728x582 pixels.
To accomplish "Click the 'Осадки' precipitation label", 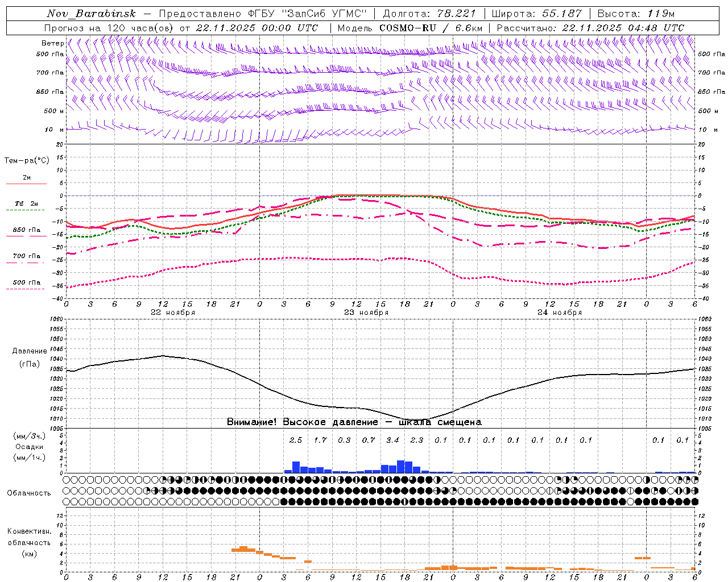I will point(30,447).
